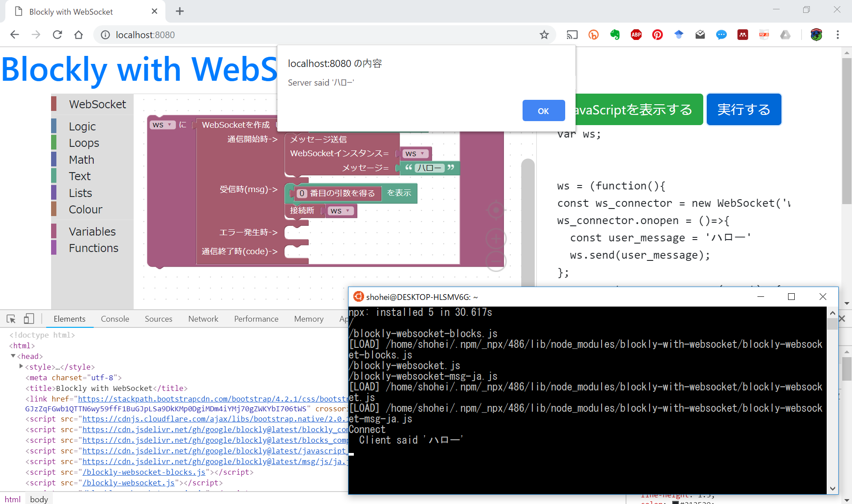Viewport: 852px width, 504px height.
Task: Open the Math toolbox category
Action: [x=92, y=160]
